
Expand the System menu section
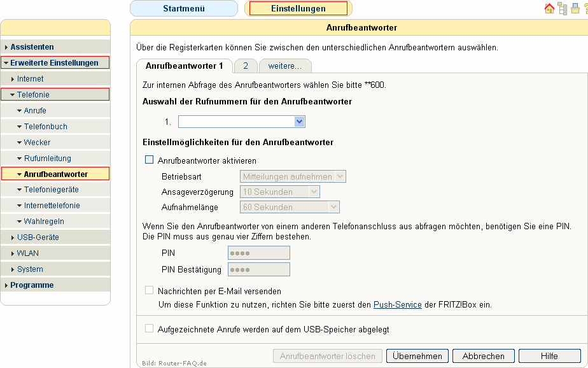(55, 269)
